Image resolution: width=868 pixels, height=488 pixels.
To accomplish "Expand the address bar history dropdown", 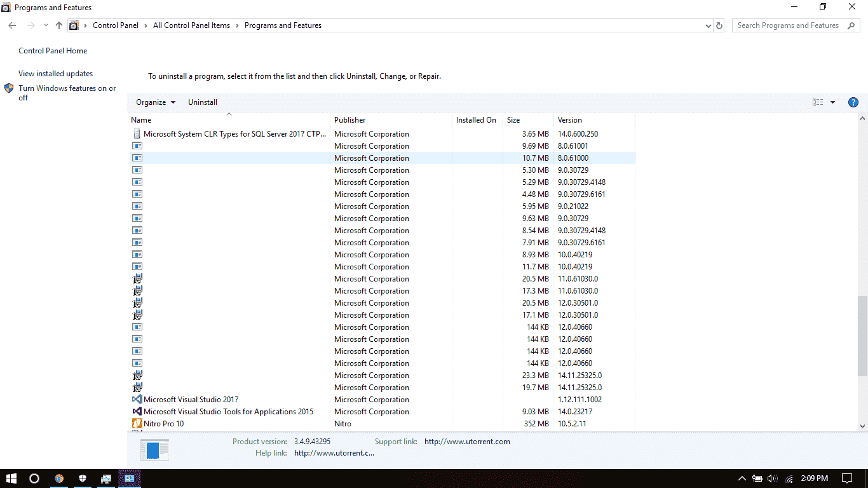I will [709, 25].
